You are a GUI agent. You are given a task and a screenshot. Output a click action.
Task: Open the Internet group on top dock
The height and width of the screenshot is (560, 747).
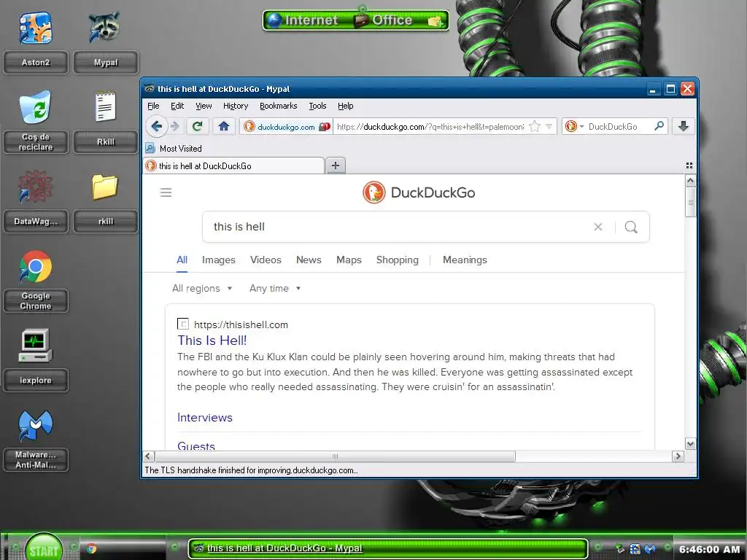pyautogui.click(x=303, y=20)
